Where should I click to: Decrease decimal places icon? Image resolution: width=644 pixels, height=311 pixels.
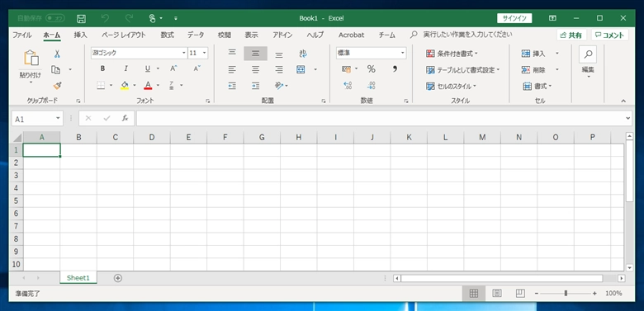tap(372, 85)
